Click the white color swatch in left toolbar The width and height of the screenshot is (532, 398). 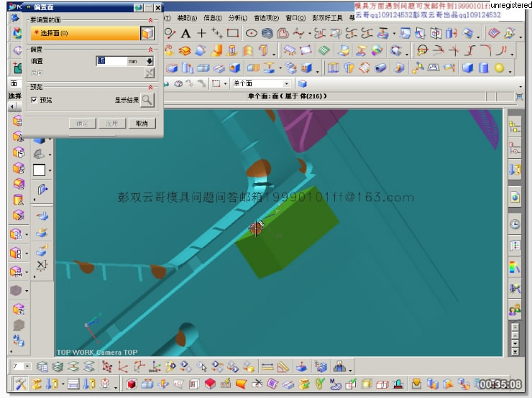(x=39, y=170)
